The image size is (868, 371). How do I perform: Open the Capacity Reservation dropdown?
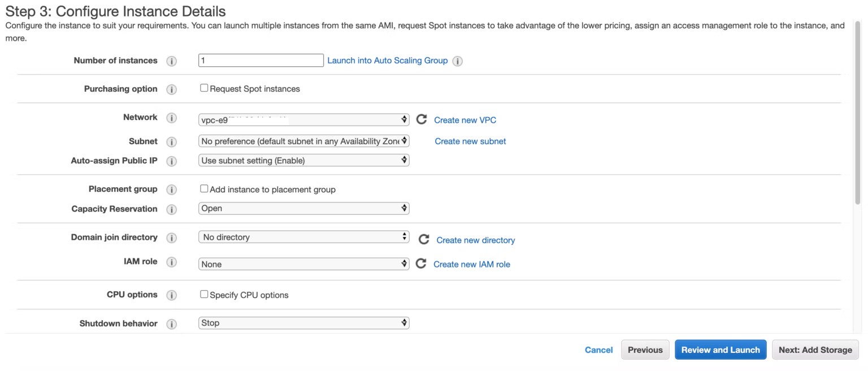303,208
